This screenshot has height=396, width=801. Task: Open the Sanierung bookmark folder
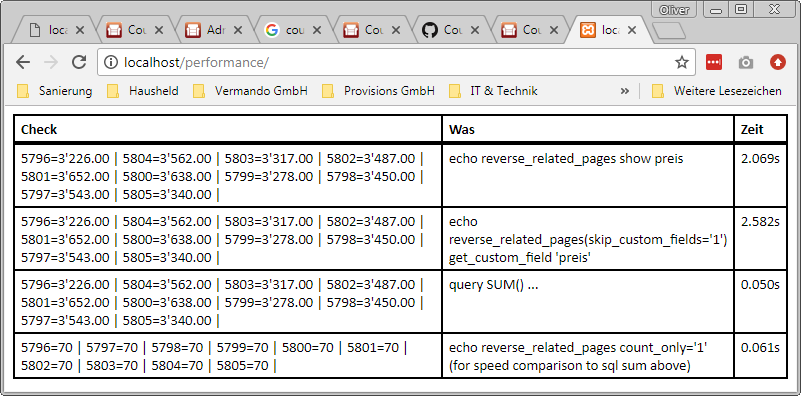(x=54, y=91)
